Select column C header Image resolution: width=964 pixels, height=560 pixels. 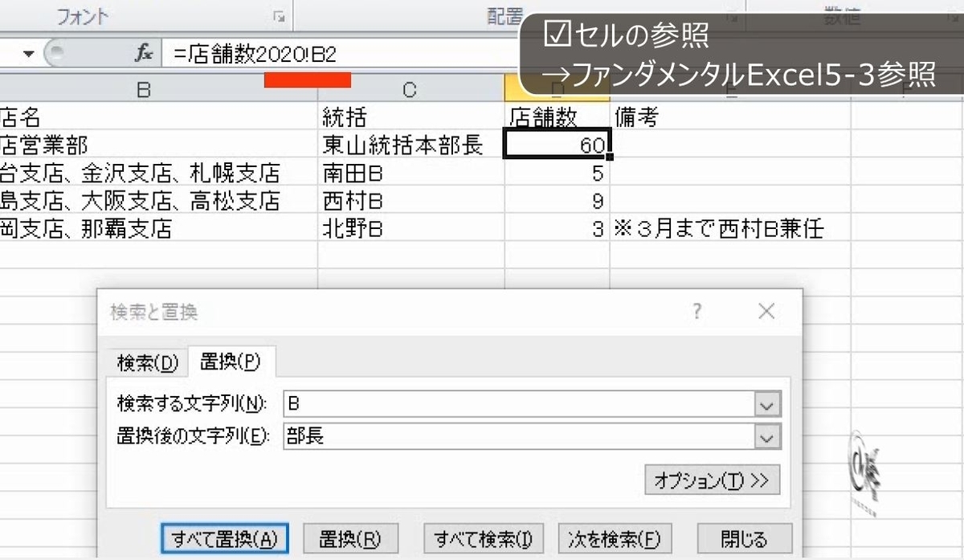click(410, 90)
